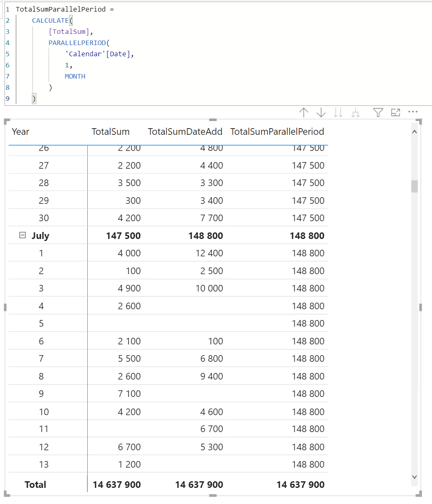
Task: Select the July row label
Action: (40, 236)
